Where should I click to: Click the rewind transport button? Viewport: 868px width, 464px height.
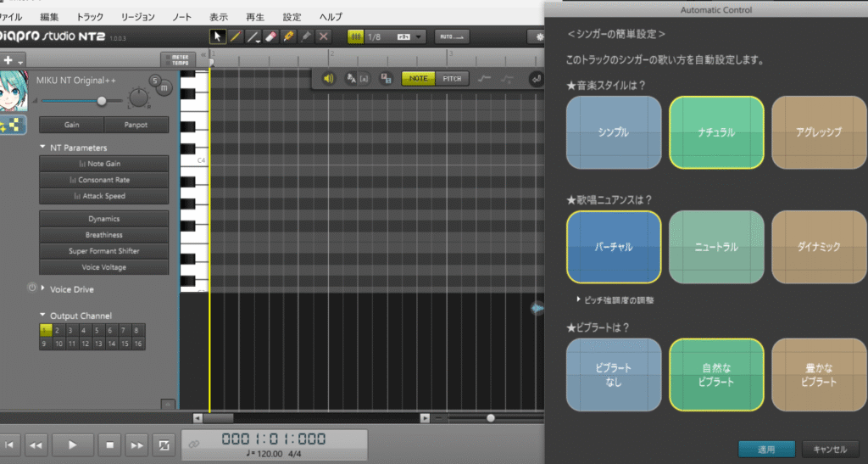[36, 444]
